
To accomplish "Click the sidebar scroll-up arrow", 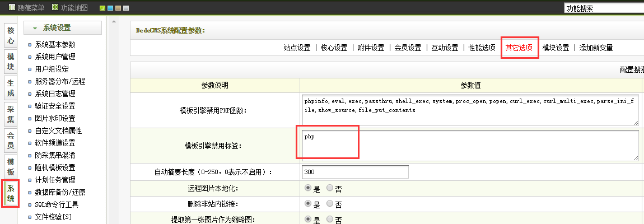I will pyautogui.click(x=113, y=22).
